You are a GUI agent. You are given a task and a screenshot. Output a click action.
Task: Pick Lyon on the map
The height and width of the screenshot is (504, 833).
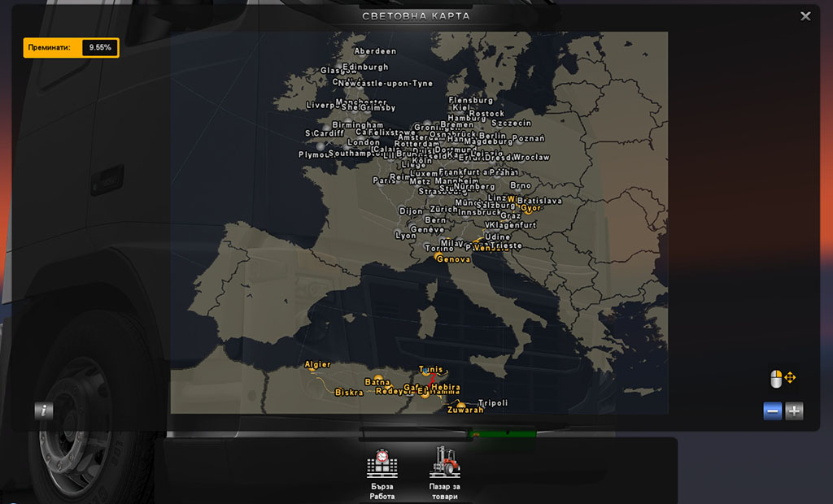coord(406,236)
